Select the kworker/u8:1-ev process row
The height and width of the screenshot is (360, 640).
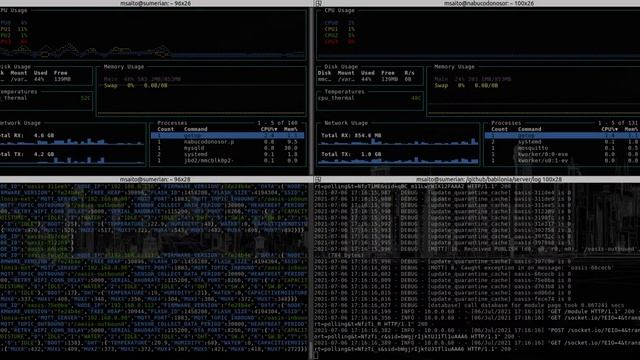point(562,160)
